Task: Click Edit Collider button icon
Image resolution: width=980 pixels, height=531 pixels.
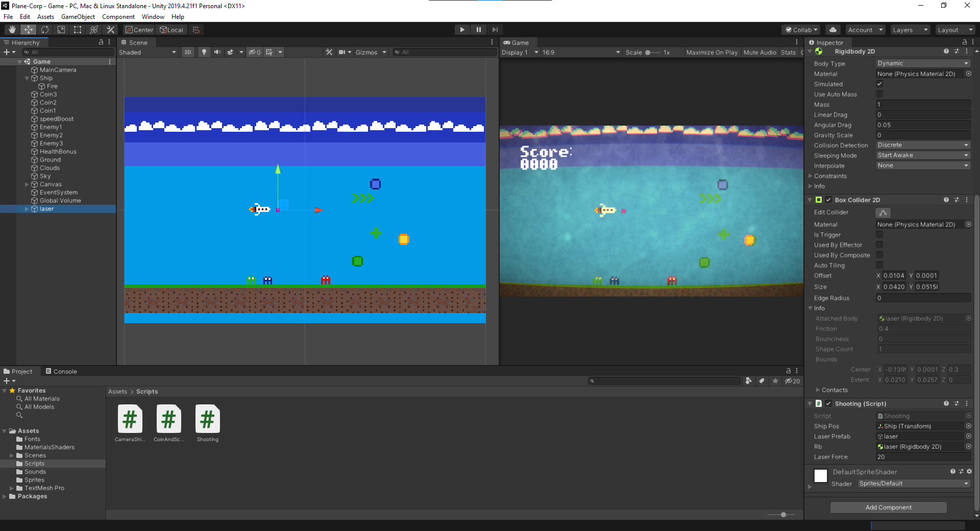Action: coord(883,212)
